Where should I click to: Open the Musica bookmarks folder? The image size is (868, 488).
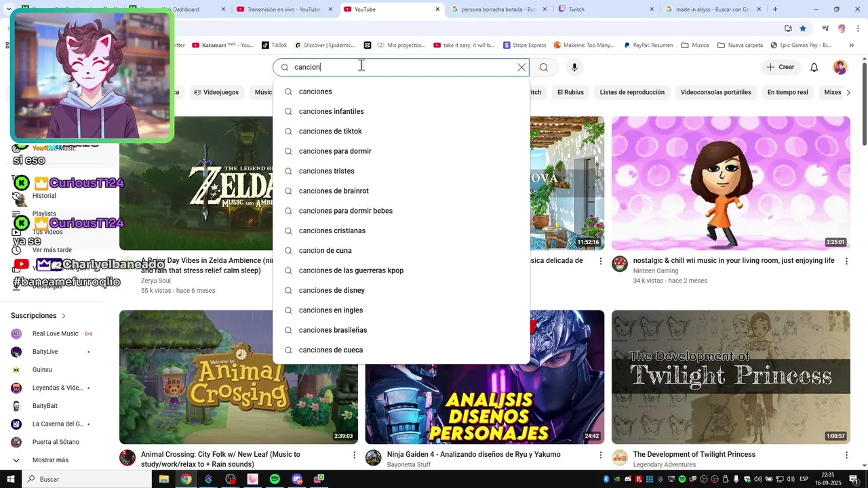coord(695,45)
